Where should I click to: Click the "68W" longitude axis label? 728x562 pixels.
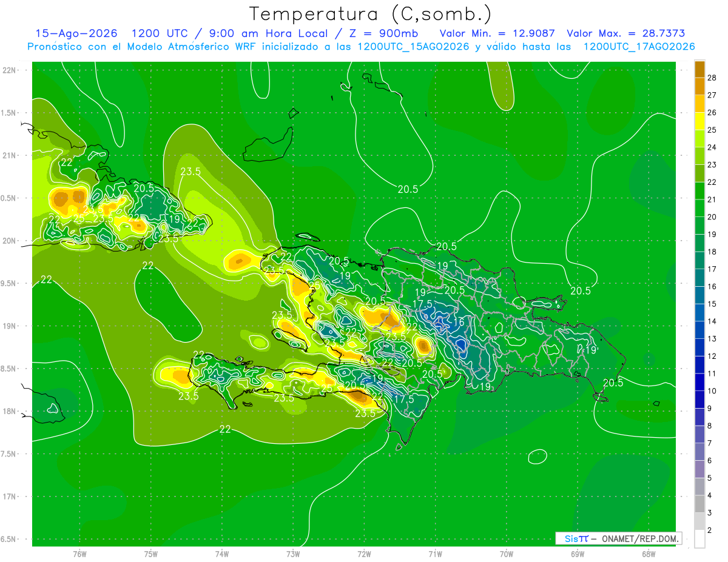pos(649,554)
